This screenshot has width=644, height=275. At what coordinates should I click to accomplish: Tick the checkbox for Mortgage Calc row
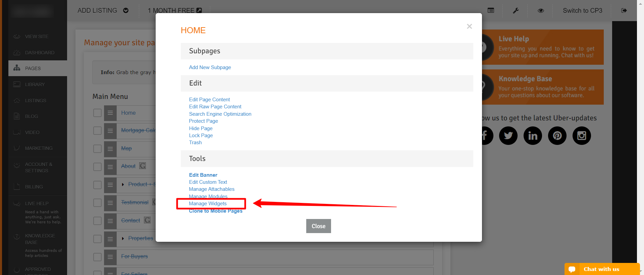tap(97, 130)
